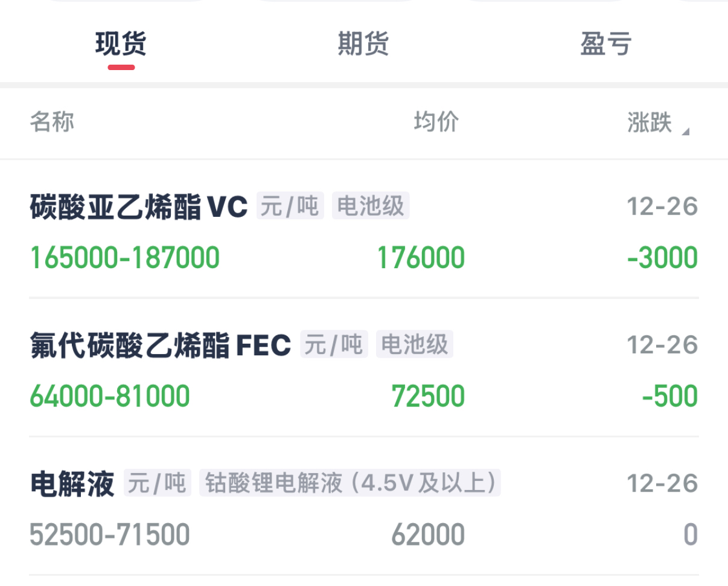The height and width of the screenshot is (586, 728).
Task: Switch to the 现货 tab
Action: (x=121, y=44)
